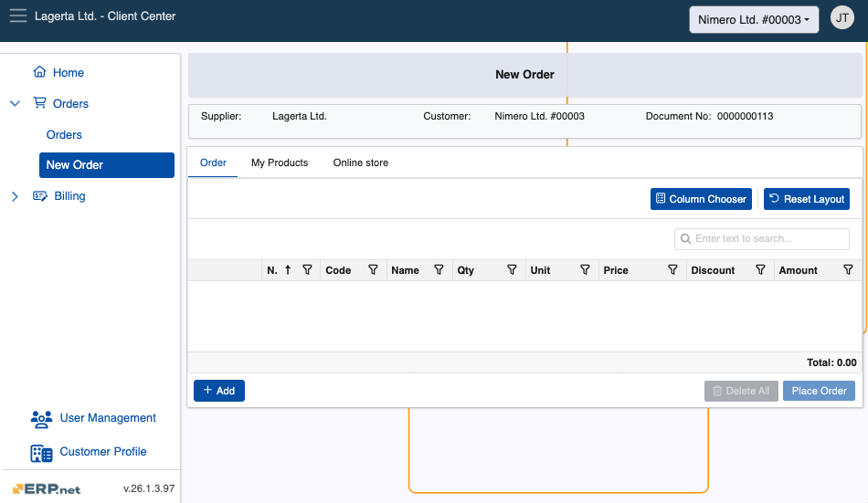Click the Orders shopping cart icon

pos(40,103)
